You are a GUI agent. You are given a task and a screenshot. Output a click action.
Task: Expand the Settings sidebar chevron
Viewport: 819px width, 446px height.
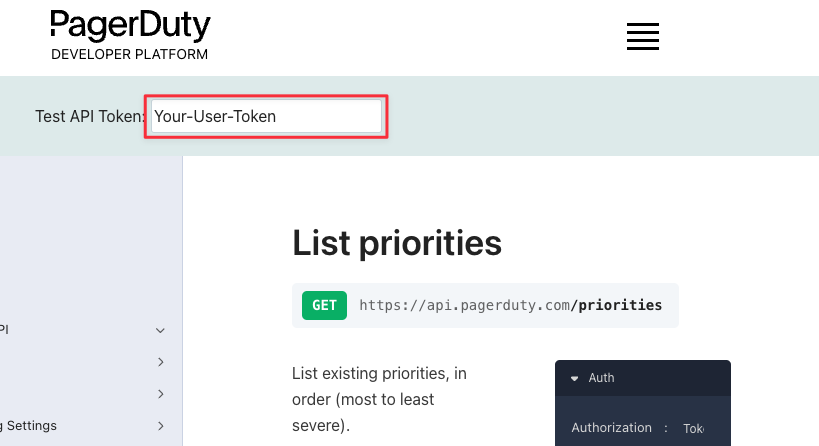coord(160,426)
